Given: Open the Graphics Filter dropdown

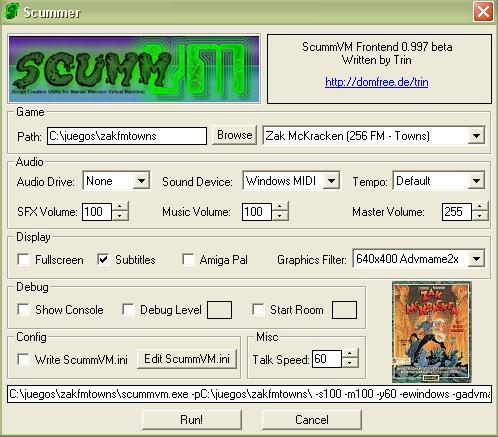Looking at the screenshot, I should coord(476,259).
